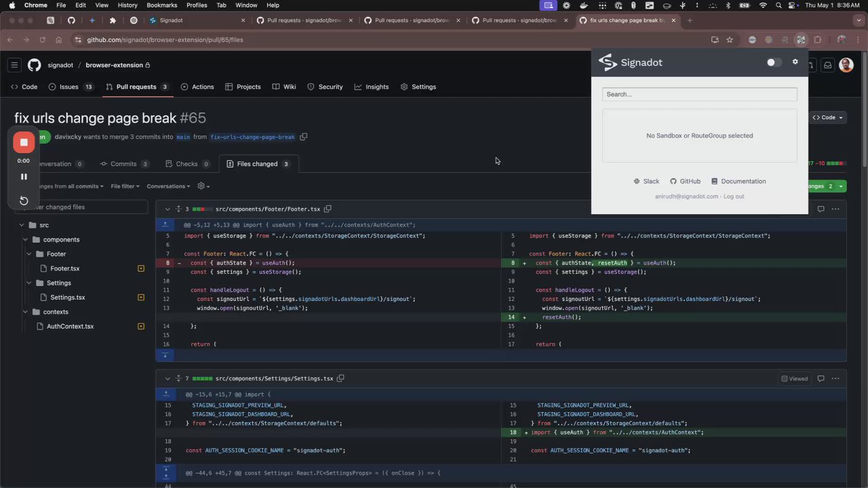Click the red stop recording button
868x488 pixels.
tap(24, 142)
